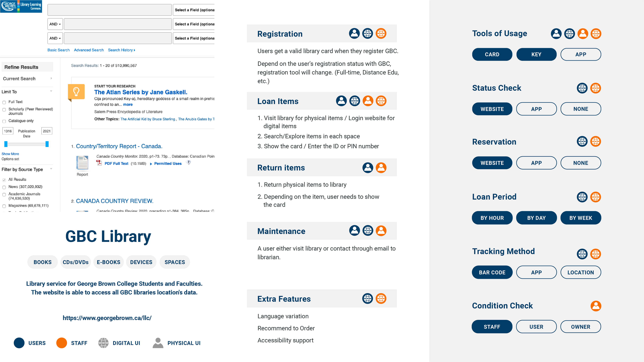This screenshot has height=362, width=644.
Task: Click the help icon next to Permitted Uses
Action: coord(189,163)
